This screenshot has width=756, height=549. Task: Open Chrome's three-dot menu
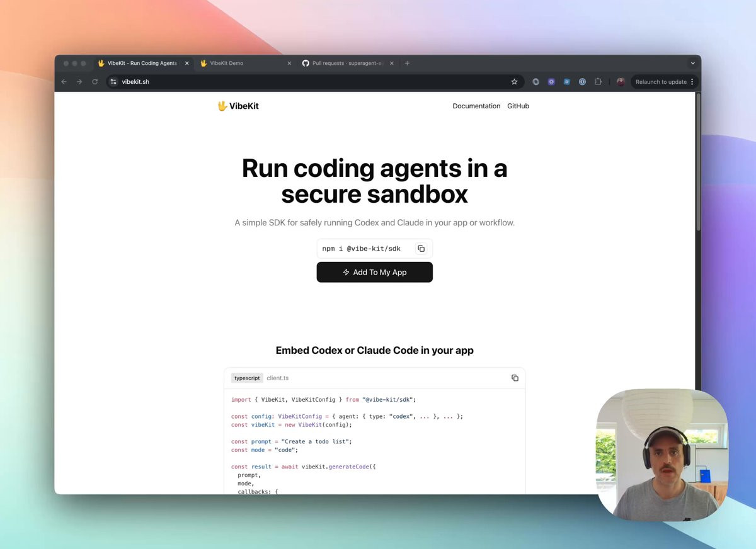pyautogui.click(x=692, y=82)
